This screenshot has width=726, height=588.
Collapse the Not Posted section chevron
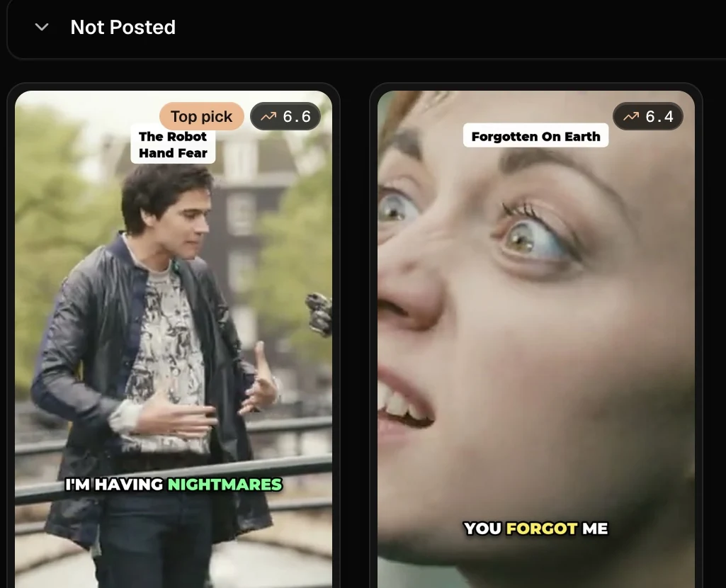point(42,28)
